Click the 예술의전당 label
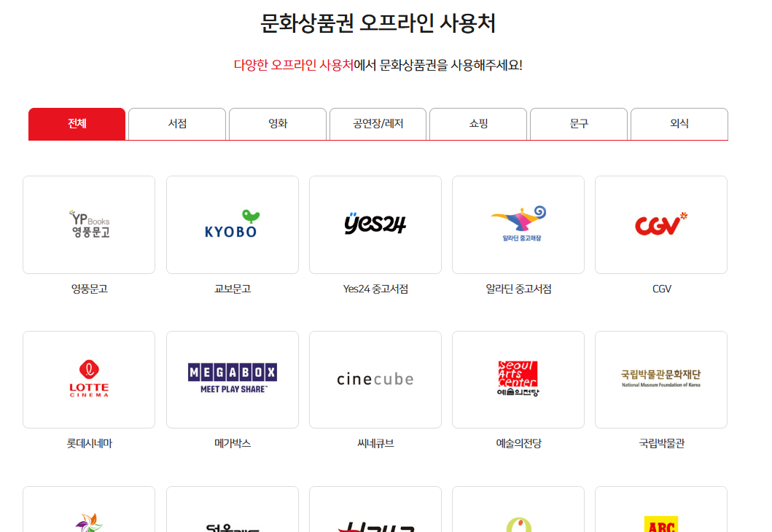The height and width of the screenshot is (532, 772). (518, 443)
